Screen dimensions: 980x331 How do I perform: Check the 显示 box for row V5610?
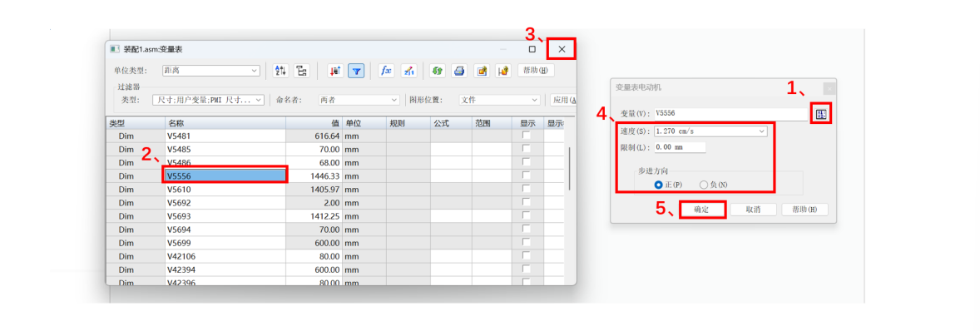(x=527, y=190)
